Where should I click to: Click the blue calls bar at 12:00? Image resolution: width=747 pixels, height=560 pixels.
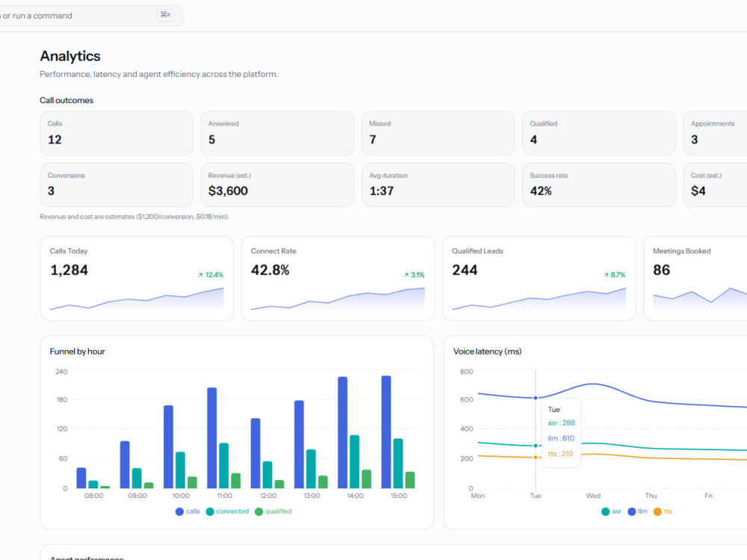255,453
